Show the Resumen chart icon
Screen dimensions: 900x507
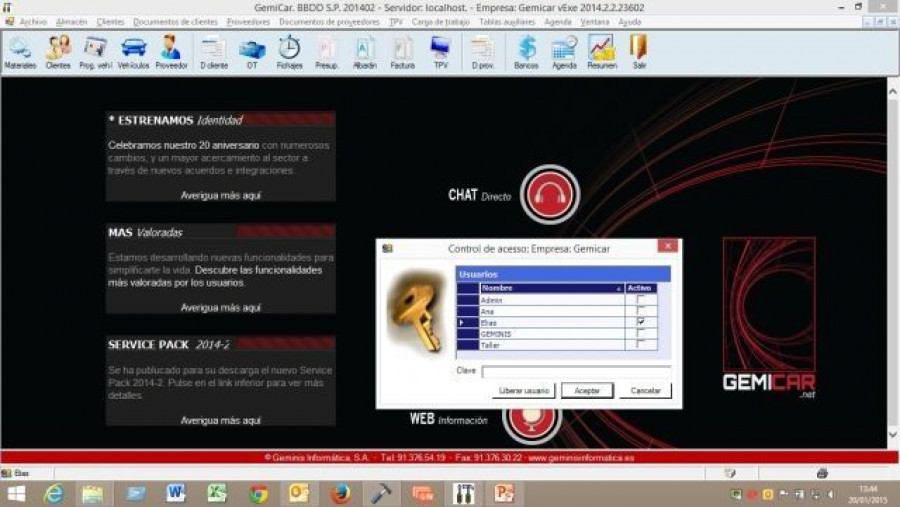click(x=602, y=52)
